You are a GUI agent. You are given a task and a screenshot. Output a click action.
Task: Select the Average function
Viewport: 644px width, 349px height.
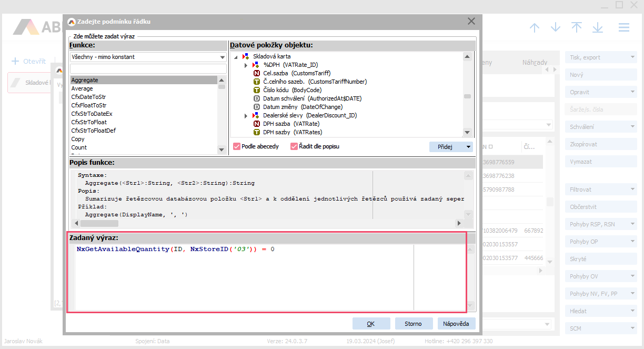(x=144, y=88)
